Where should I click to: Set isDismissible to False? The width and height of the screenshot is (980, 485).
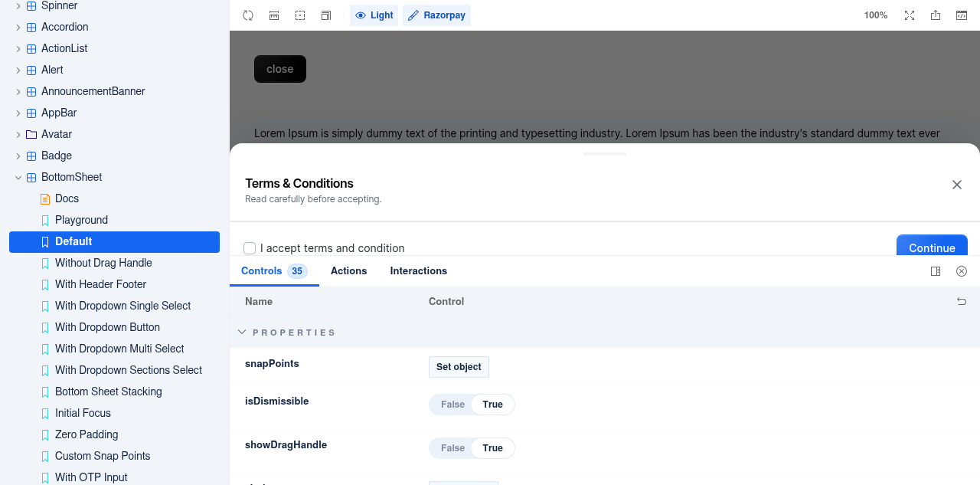point(452,405)
